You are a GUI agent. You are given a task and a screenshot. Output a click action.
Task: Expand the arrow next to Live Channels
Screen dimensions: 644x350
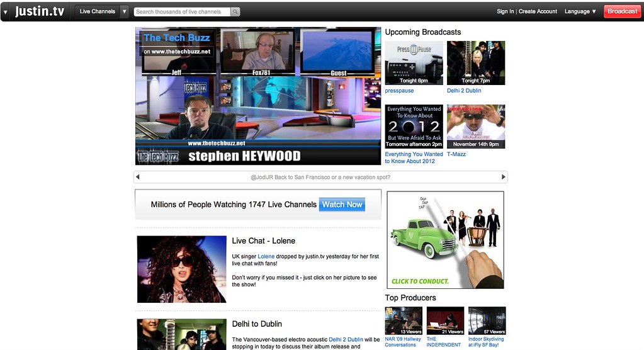[x=125, y=11]
